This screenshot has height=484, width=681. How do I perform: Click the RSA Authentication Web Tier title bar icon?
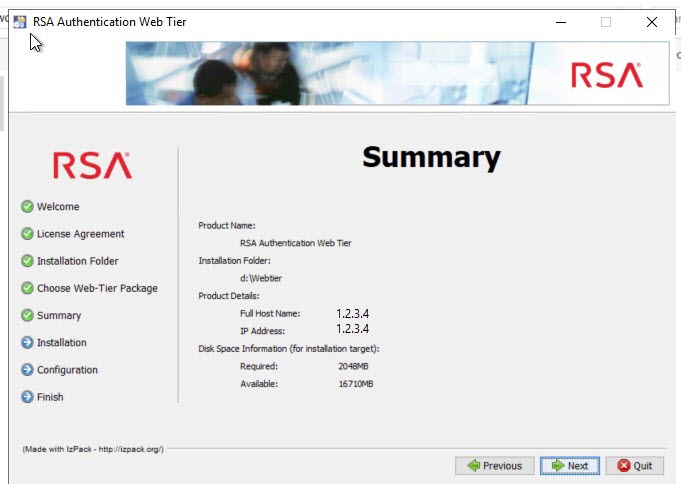pos(19,22)
